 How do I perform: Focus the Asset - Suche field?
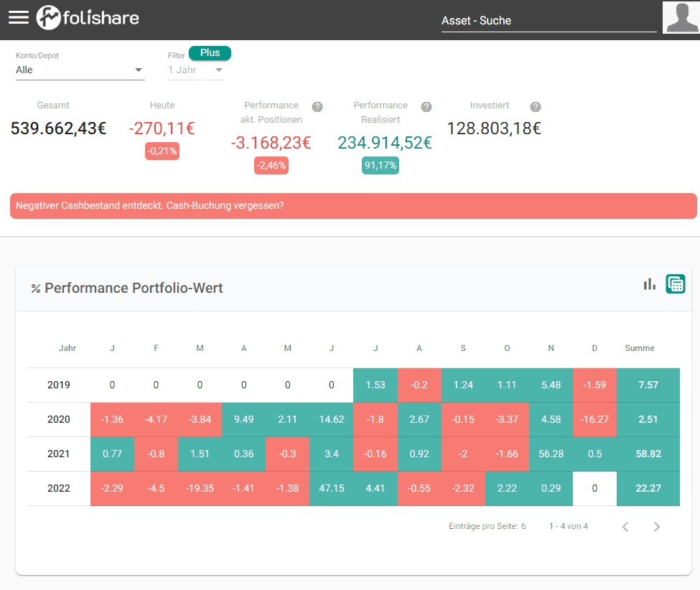point(549,21)
